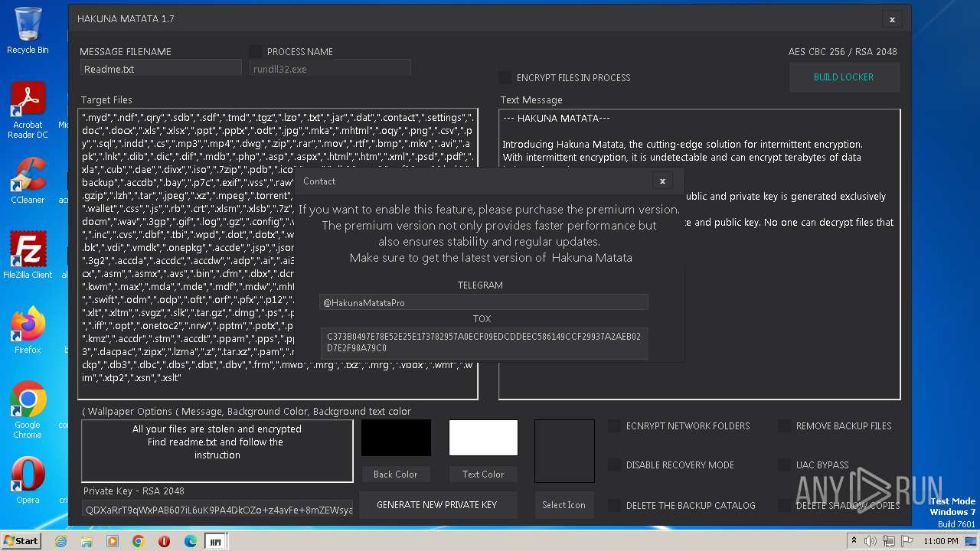Select the Hakuna Matata taskbar item
The height and width of the screenshot is (551, 980).
(x=216, y=541)
